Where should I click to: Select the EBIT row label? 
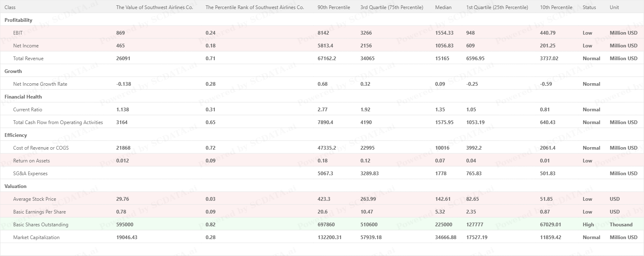18,33
